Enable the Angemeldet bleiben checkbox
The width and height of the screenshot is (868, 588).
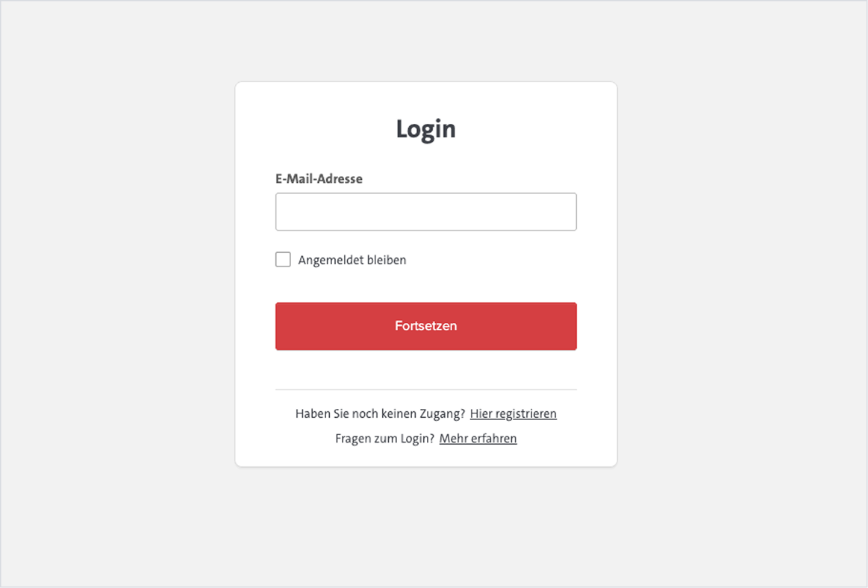283,260
